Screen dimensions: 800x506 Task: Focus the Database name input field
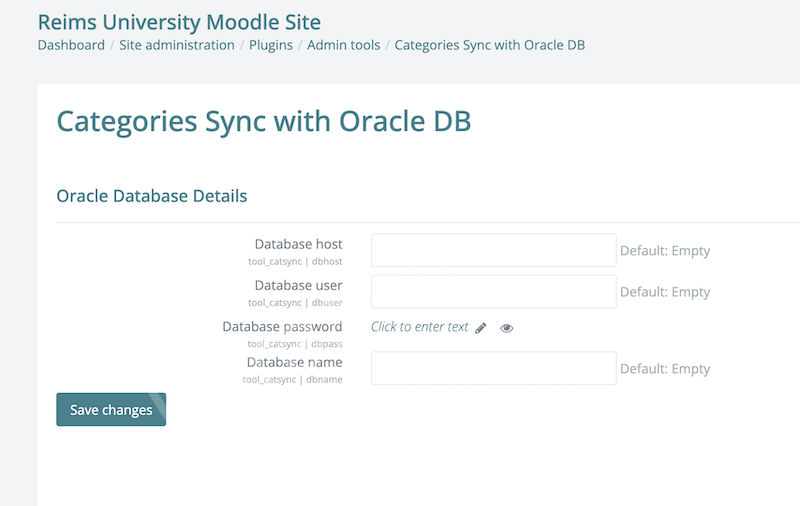pyautogui.click(x=493, y=368)
